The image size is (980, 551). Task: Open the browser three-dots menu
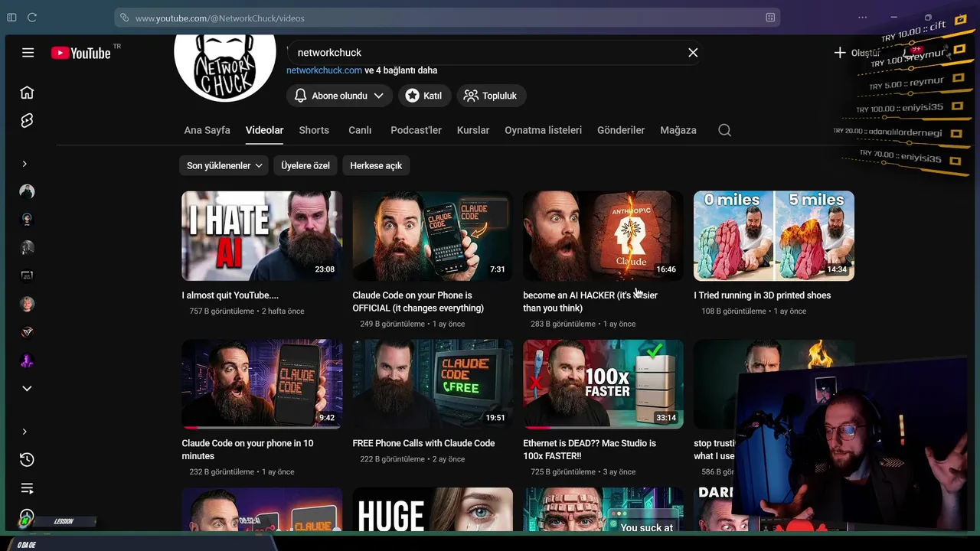tap(863, 17)
